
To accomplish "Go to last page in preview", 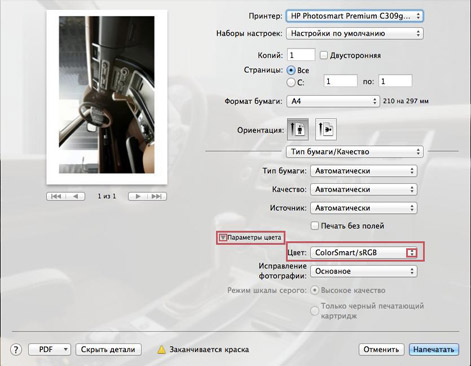I will [x=157, y=196].
